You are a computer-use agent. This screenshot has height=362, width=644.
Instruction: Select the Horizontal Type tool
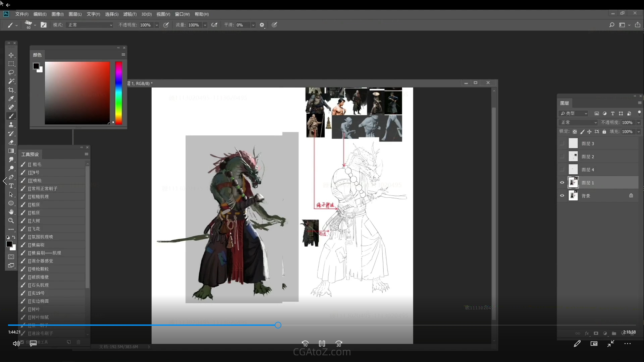tap(11, 186)
